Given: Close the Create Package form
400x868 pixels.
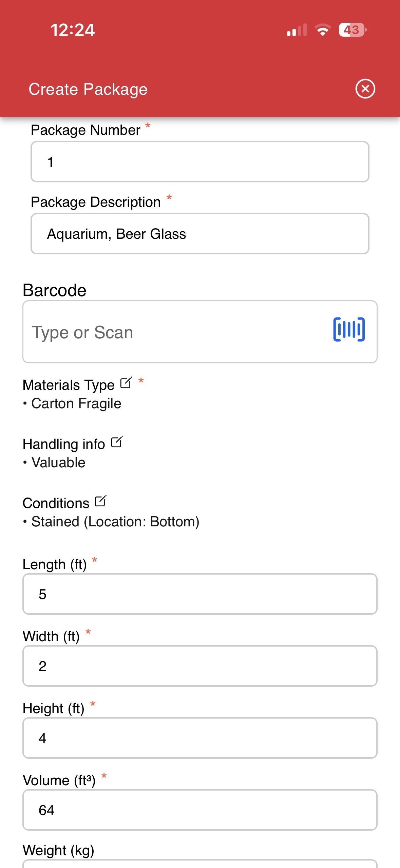Looking at the screenshot, I should click(x=365, y=89).
